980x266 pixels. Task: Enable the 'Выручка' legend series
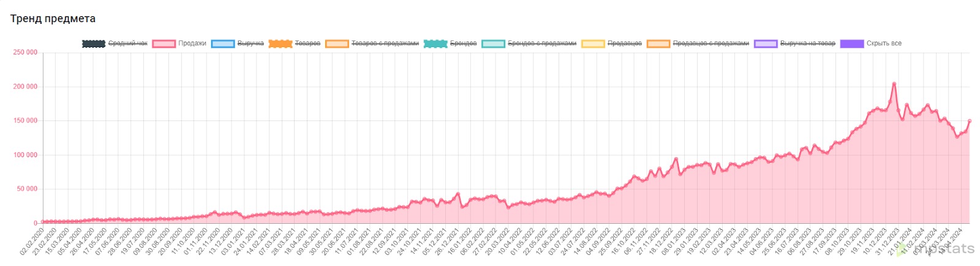point(251,43)
